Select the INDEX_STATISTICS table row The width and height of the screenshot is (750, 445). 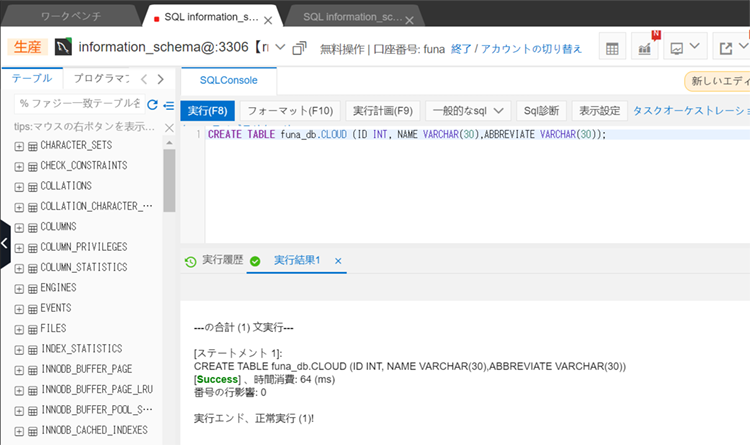(x=81, y=349)
